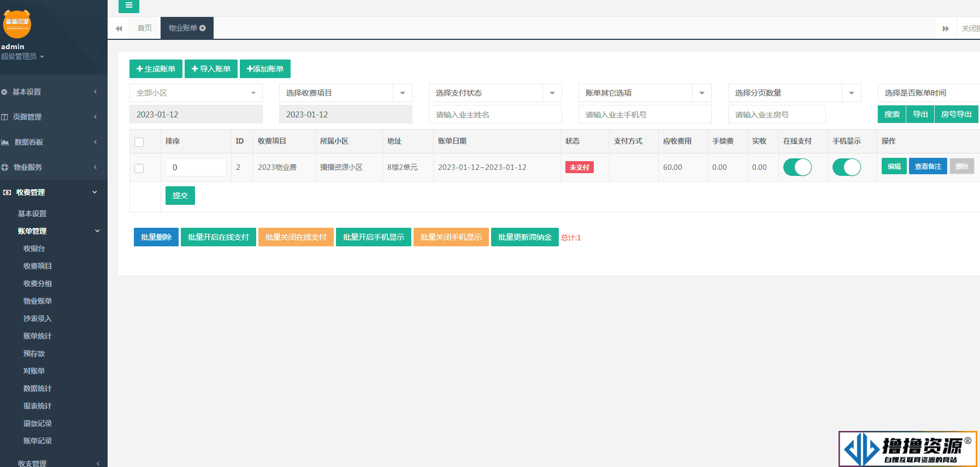Image resolution: width=980 pixels, height=467 pixels.
Task: Click the 批量更新滞纳金 button
Action: point(525,237)
